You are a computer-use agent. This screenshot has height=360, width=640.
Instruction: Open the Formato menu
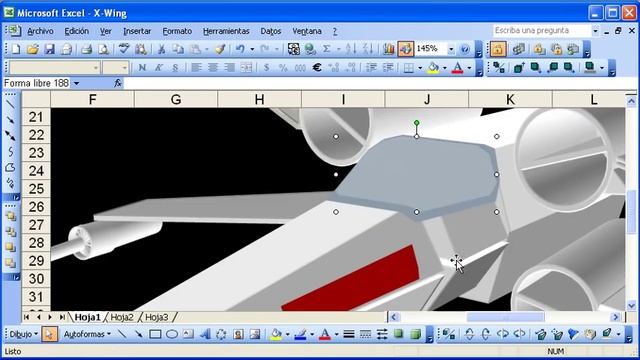177,31
